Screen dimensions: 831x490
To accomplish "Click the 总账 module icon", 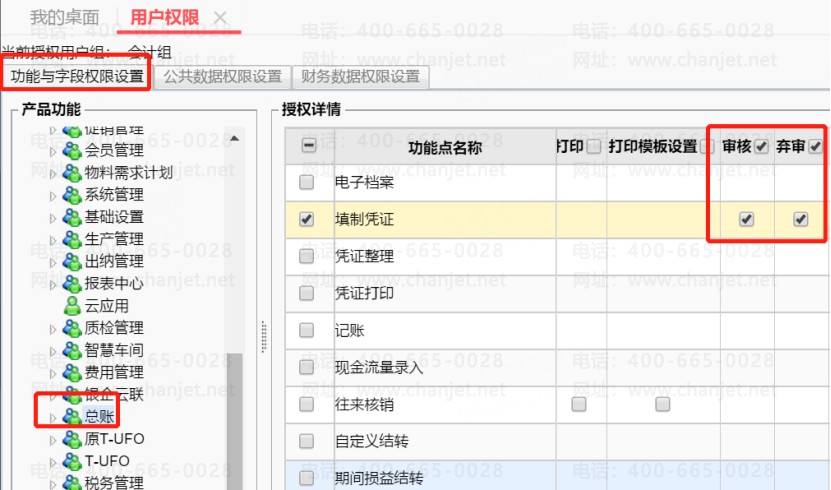I will click(72, 417).
